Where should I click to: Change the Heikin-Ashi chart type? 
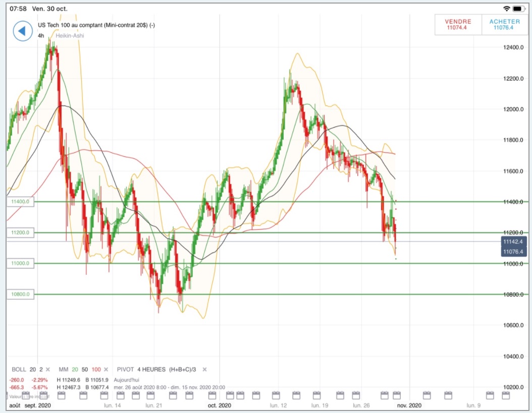[x=70, y=36]
